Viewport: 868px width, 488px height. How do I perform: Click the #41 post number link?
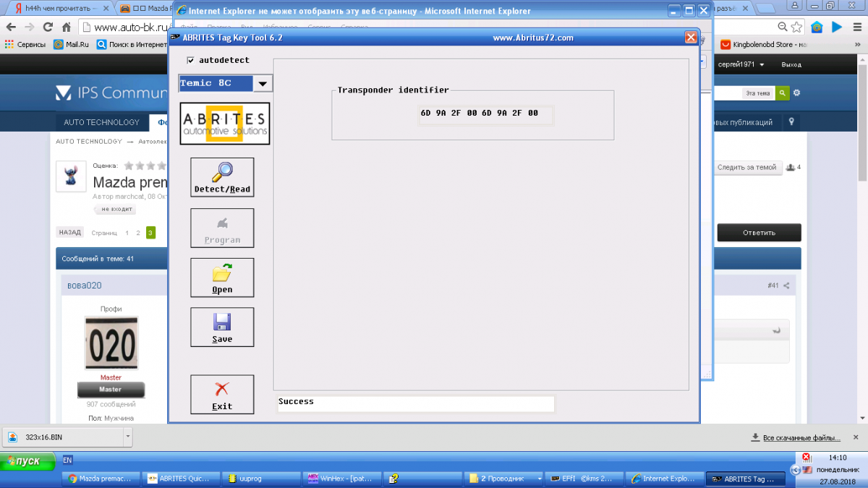773,286
